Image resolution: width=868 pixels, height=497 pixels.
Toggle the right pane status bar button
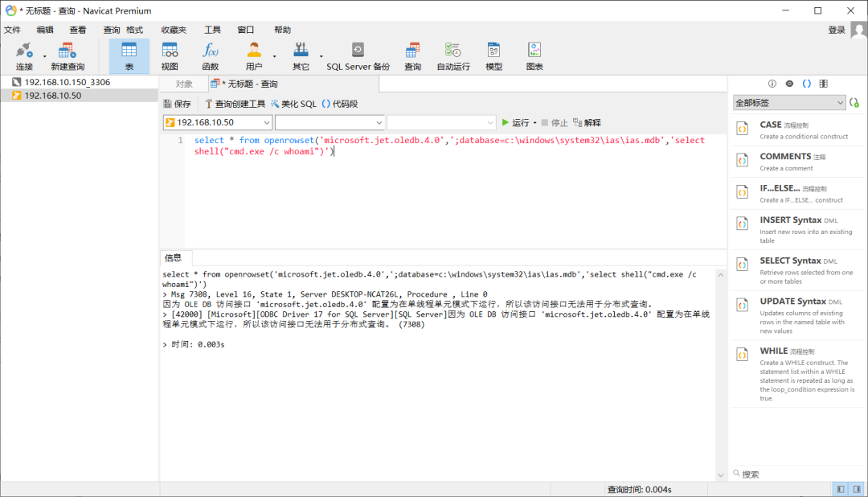pos(857,489)
